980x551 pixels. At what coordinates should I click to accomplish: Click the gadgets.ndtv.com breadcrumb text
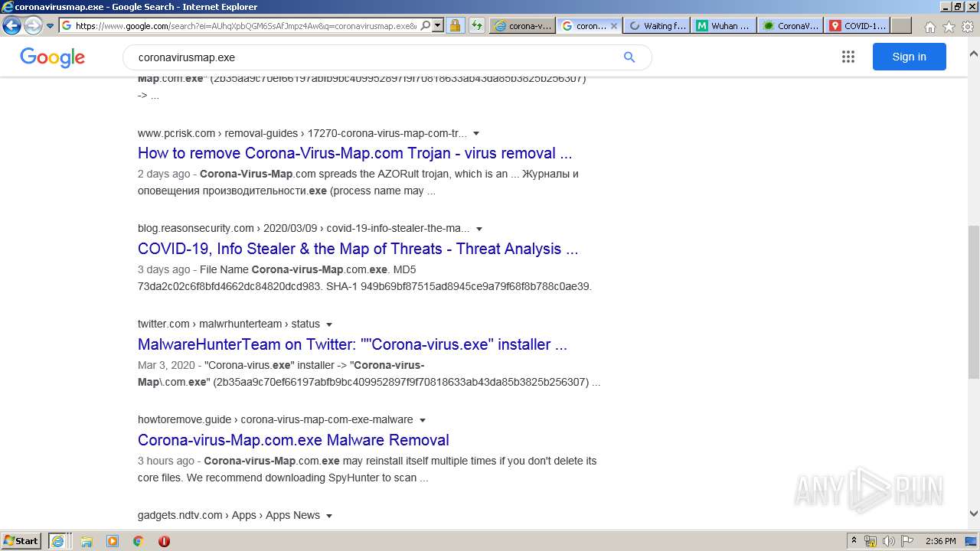pyautogui.click(x=229, y=515)
